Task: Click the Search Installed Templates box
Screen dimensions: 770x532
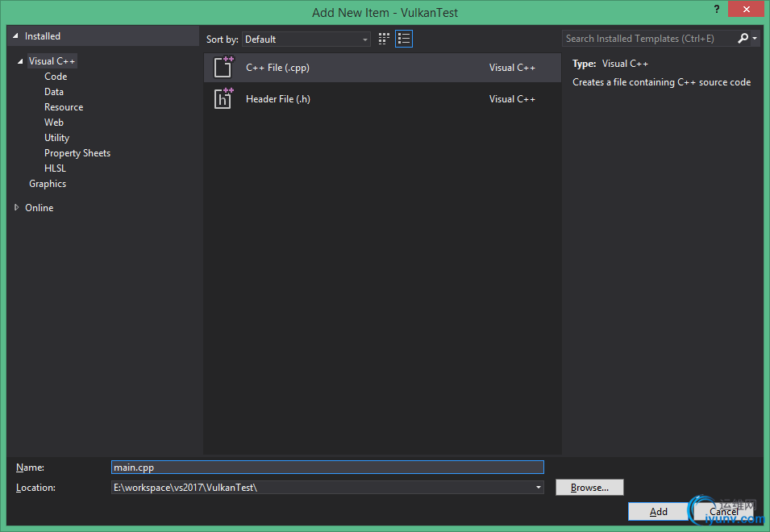Action: 649,38
